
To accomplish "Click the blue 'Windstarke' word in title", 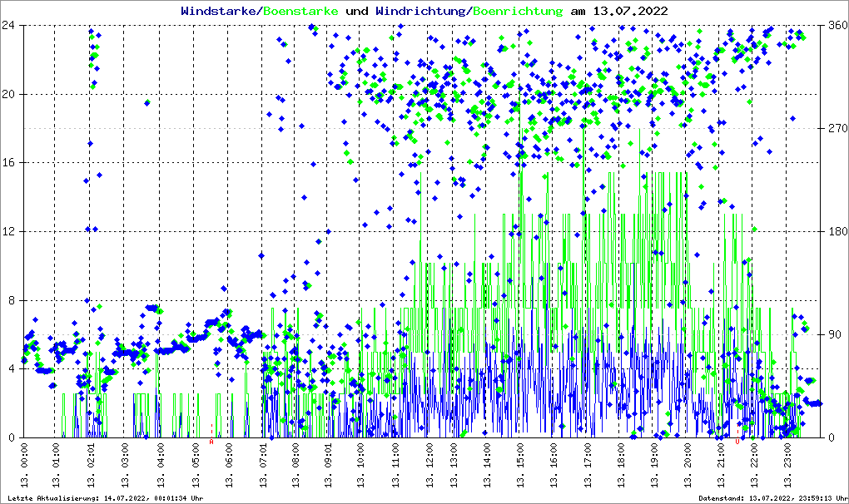I will pos(219,11).
